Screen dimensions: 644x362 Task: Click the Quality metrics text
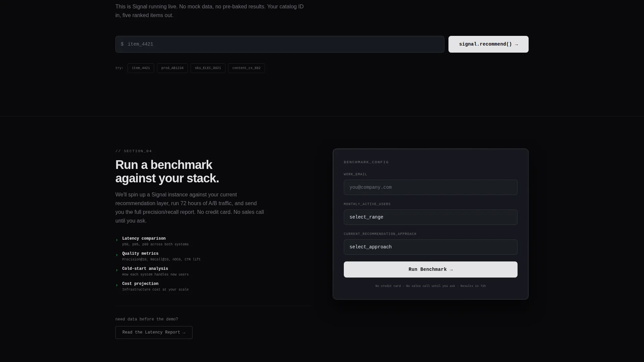140,254
